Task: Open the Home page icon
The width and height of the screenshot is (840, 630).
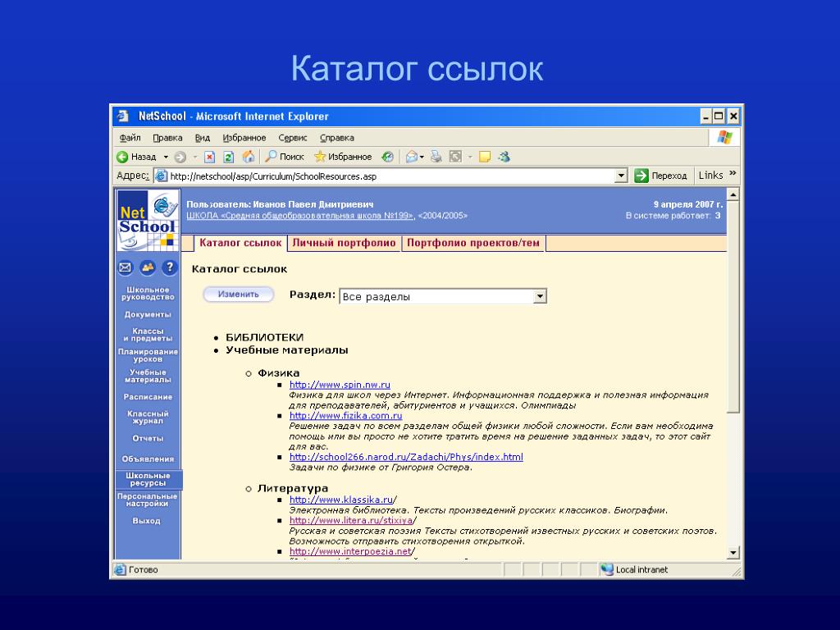Action: pos(248,157)
